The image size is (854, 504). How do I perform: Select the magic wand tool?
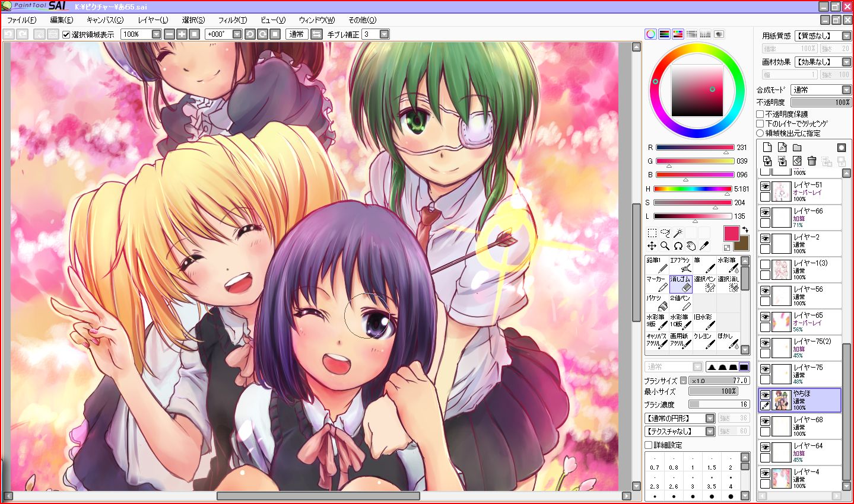(678, 233)
